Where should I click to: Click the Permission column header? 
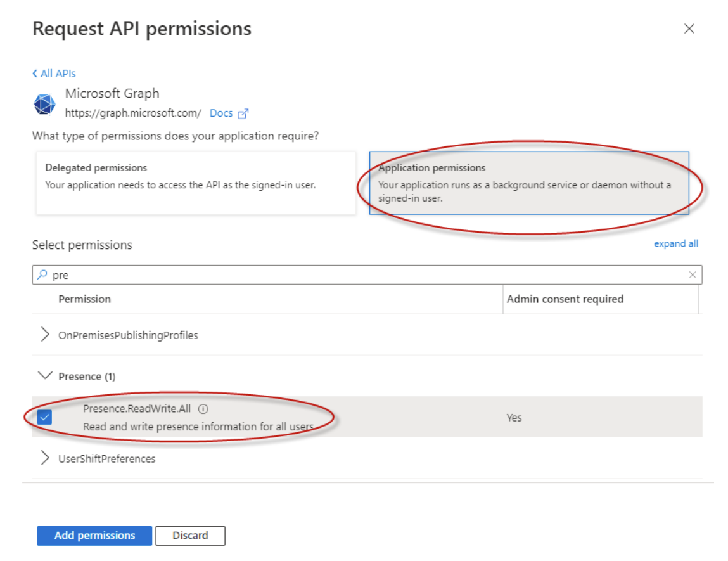(84, 299)
